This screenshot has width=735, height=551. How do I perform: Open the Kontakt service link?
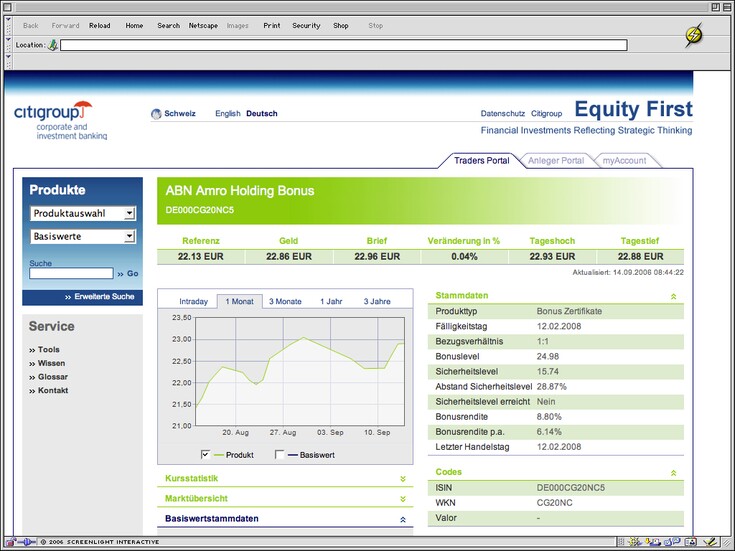48,390
